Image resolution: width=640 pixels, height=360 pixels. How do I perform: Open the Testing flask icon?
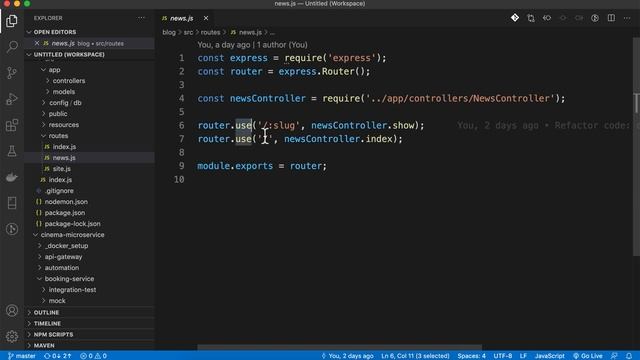tap(12, 151)
